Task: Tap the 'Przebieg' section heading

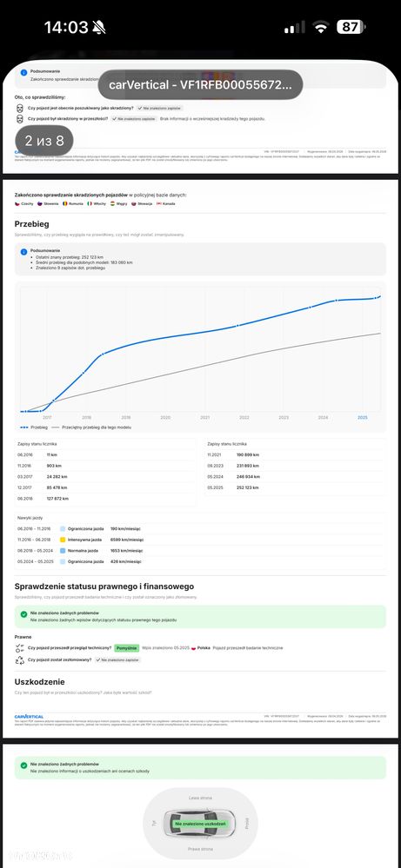Action: tap(31, 225)
